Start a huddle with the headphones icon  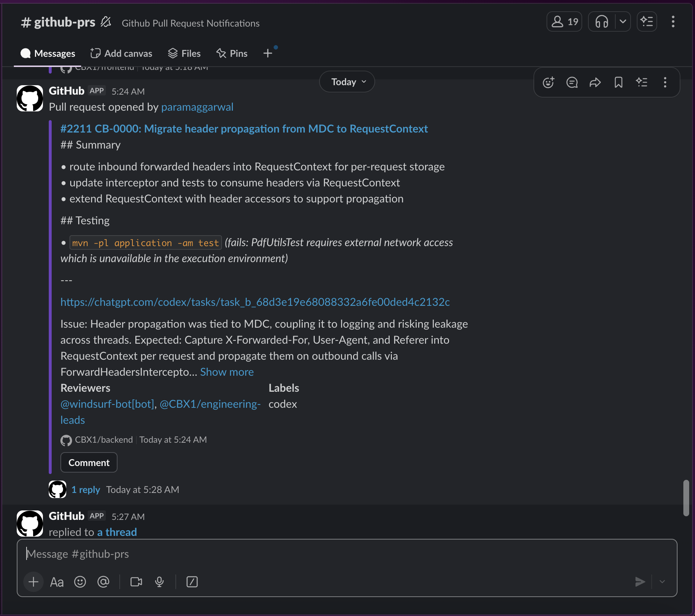click(x=602, y=22)
